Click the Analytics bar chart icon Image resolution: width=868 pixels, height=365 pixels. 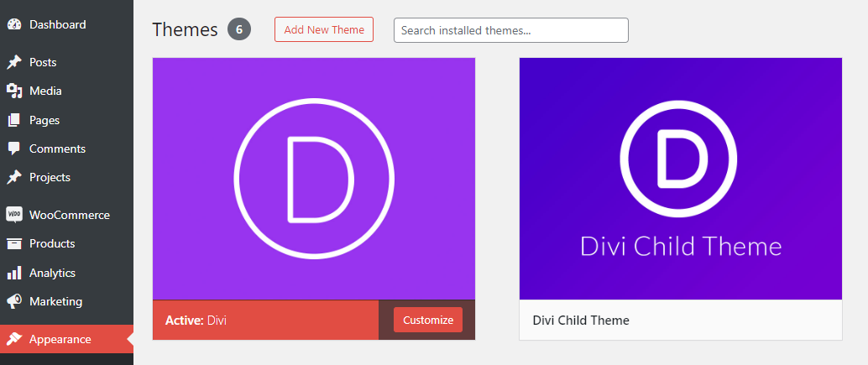click(x=13, y=274)
